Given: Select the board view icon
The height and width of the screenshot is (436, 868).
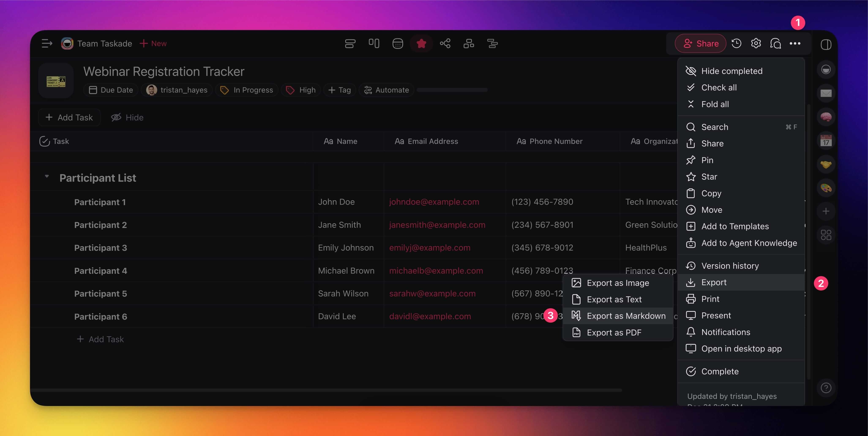Looking at the screenshot, I should [x=374, y=44].
